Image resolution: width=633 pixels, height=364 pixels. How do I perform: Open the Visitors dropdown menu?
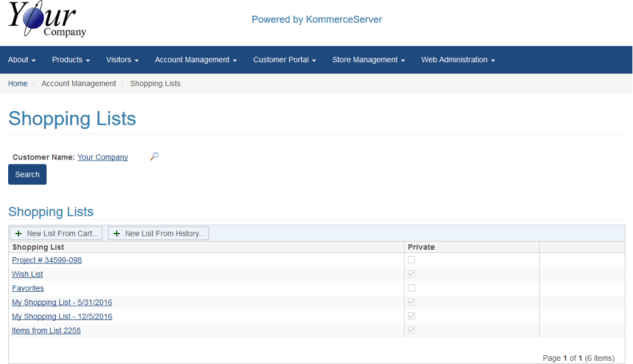pyautogui.click(x=122, y=60)
